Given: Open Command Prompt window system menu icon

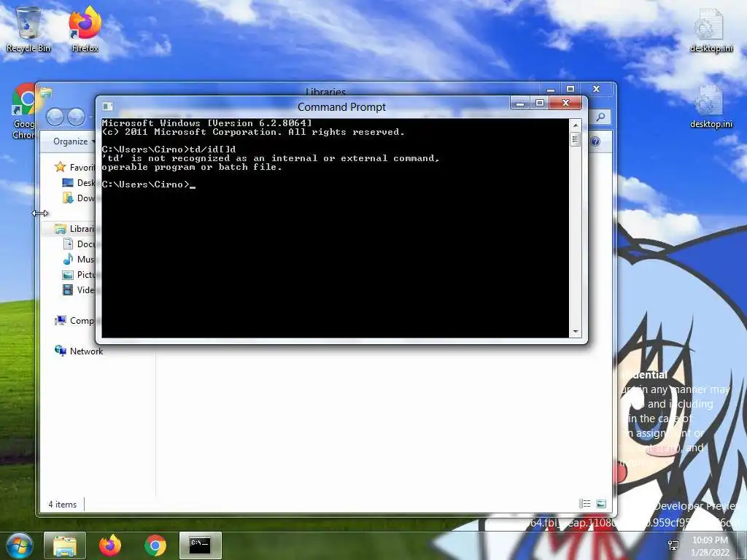Looking at the screenshot, I should 108,106.
